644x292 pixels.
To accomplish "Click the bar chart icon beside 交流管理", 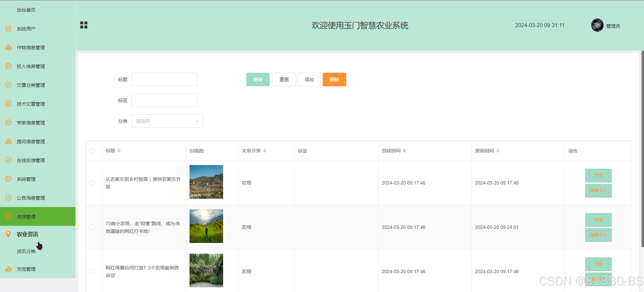I will (8, 269).
